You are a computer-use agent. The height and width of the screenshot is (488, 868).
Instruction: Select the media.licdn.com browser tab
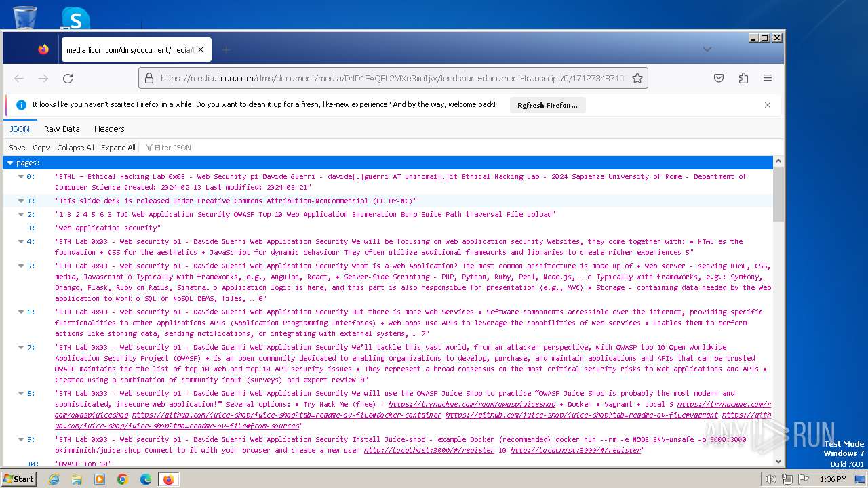[136, 49]
